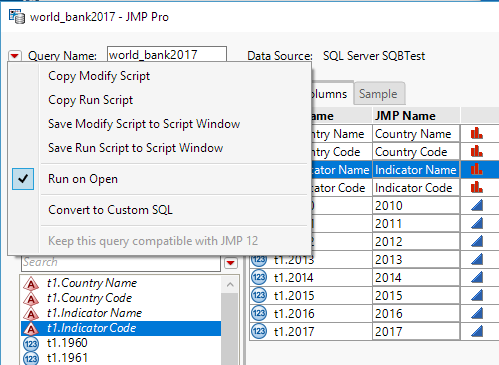Click the continuous modeling icon for 2013
This screenshot has height=365, width=499.
tap(477, 259)
